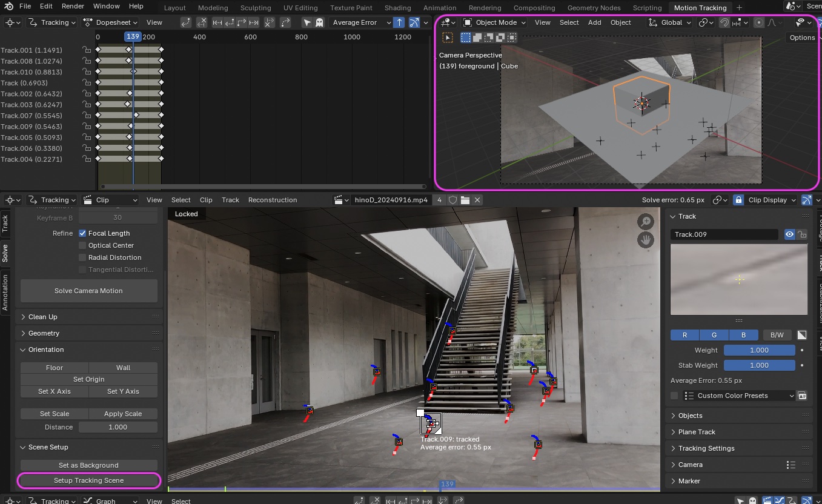Adjust the Stab Weight slider
The height and width of the screenshot is (504, 822).
click(x=760, y=365)
